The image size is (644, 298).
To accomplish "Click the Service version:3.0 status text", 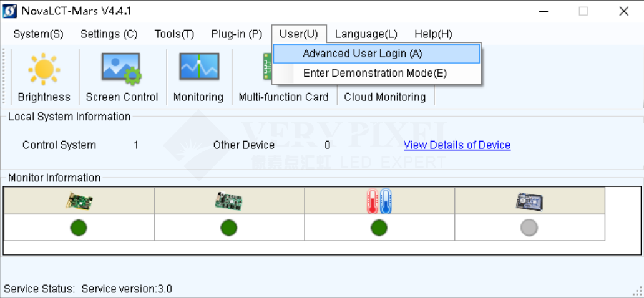I will click(x=127, y=289).
